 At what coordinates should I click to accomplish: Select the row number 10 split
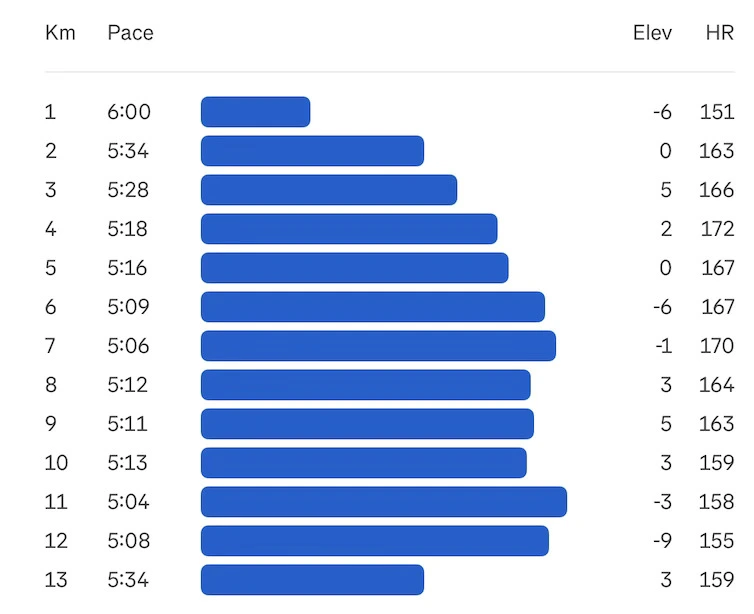(x=55, y=463)
